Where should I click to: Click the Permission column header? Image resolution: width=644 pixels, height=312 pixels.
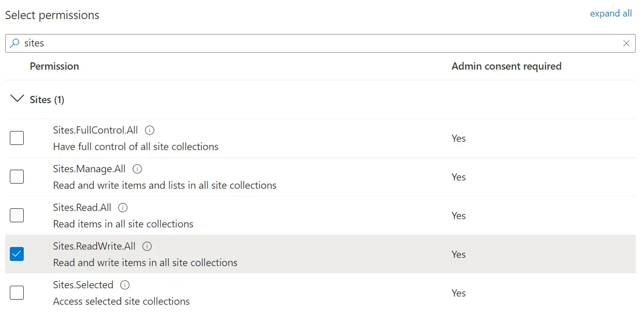55,66
